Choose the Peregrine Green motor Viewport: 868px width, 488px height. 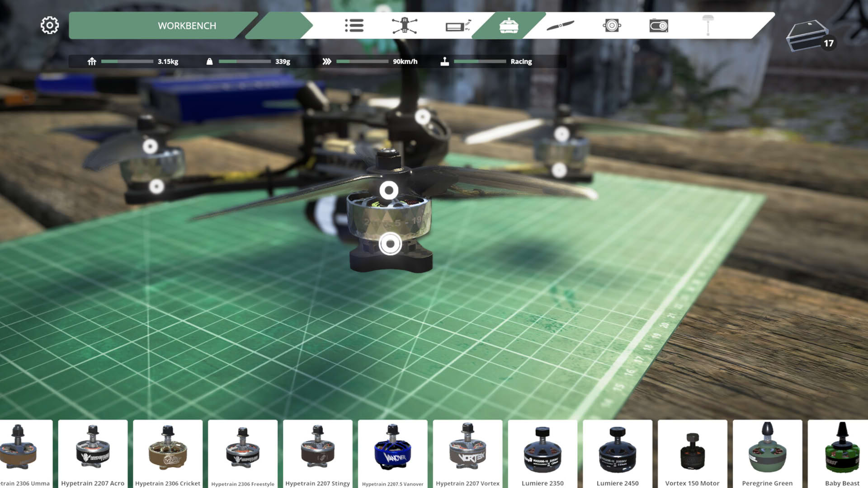pos(767,454)
